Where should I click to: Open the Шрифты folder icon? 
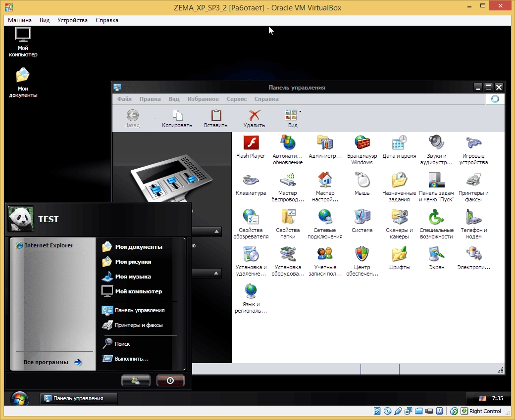(399, 258)
